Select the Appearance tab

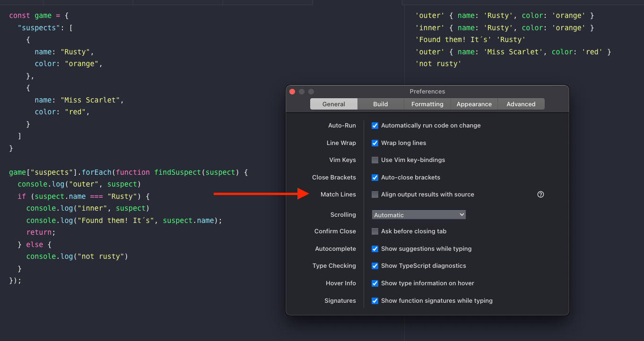coord(474,104)
